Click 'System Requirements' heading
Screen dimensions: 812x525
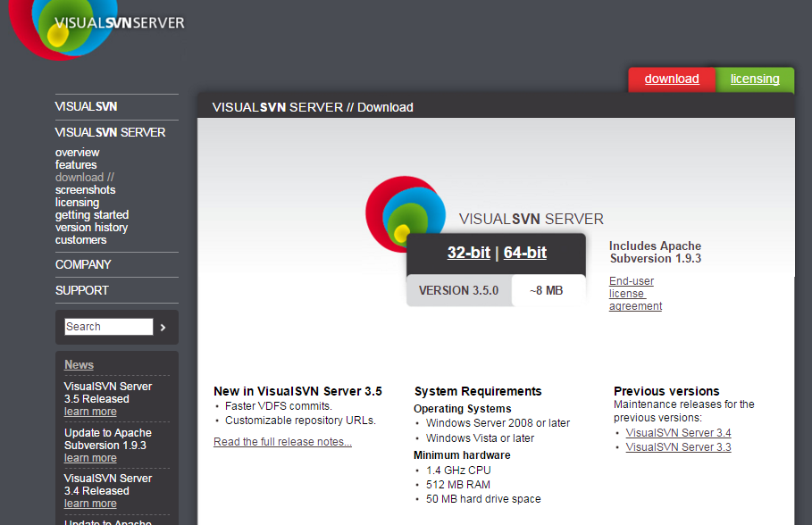(x=478, y=391)
